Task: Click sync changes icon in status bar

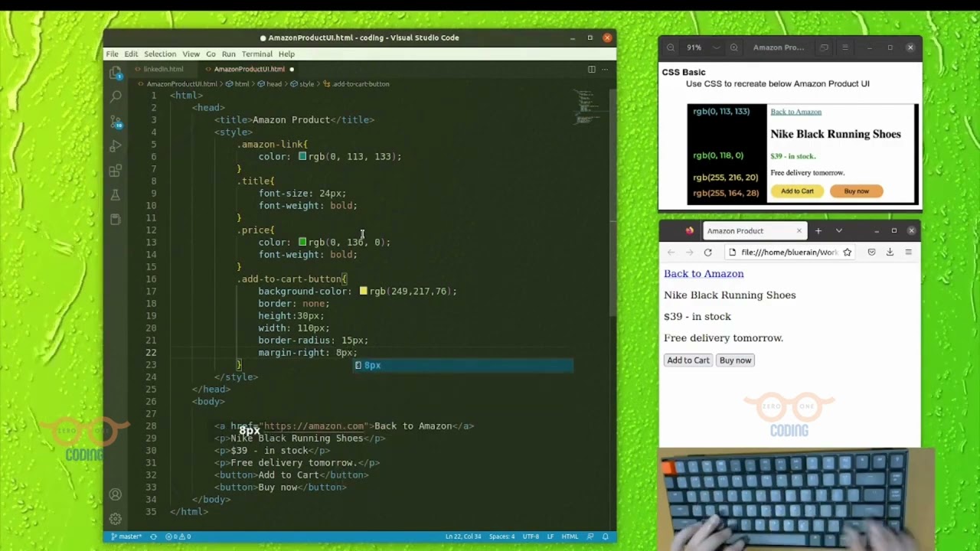Action: click(153, 536)
